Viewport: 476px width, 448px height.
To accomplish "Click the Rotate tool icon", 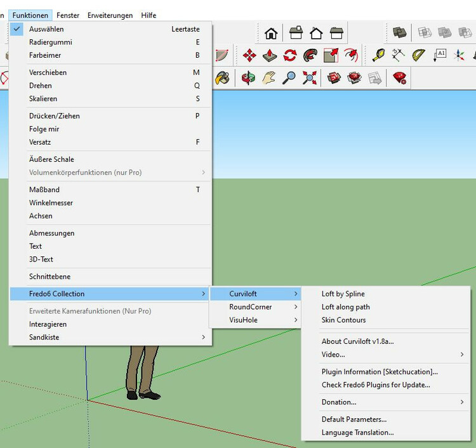I will (290, 56).
